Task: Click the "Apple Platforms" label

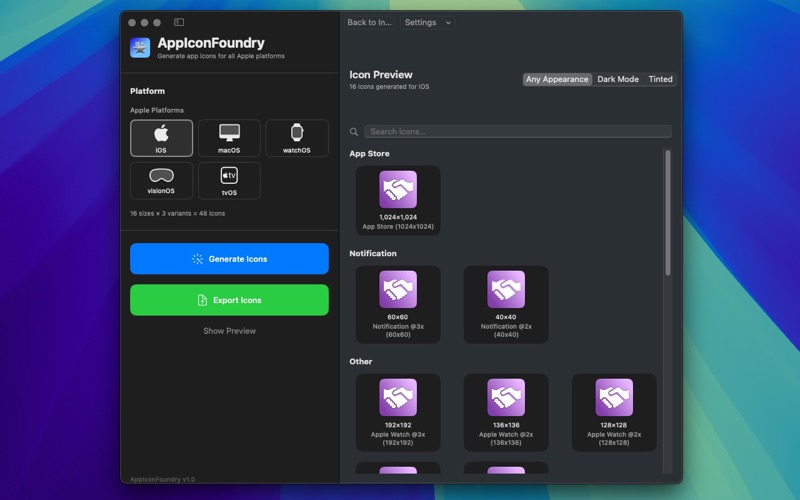Action: tap(157, 110)
